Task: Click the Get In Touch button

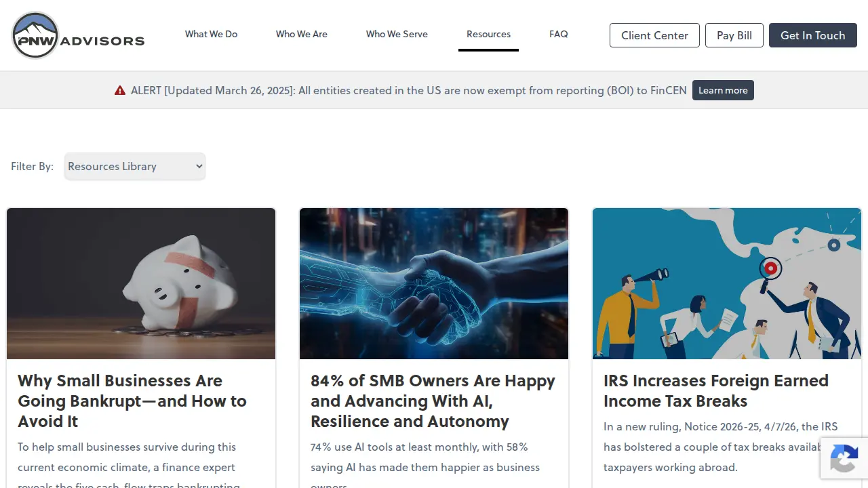Action: [x=813, y=35]
